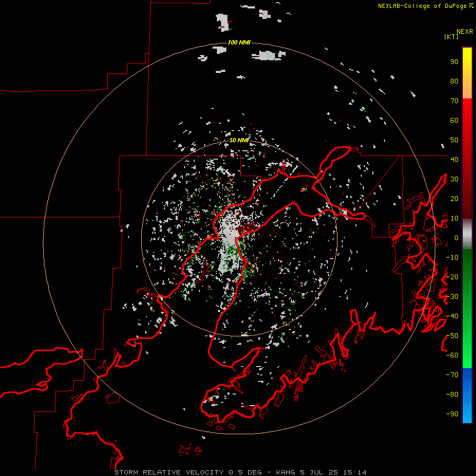Viewport: 476px width, 476px height.
Task: Click the 80 knot scale value
Action: pos(454,81)
